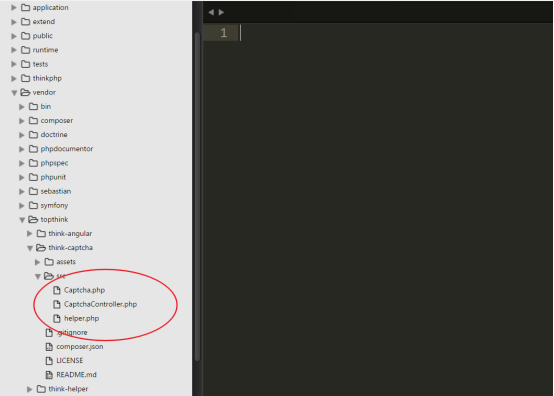Open composer.json in think-captcha
Viewport: 554px width, 396px height.
tap(80, 347)
